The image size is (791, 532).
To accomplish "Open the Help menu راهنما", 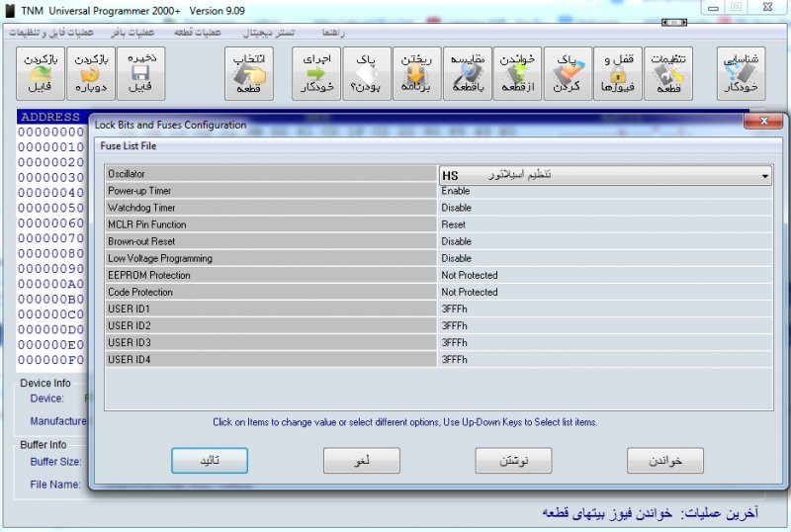I will 333,33.
